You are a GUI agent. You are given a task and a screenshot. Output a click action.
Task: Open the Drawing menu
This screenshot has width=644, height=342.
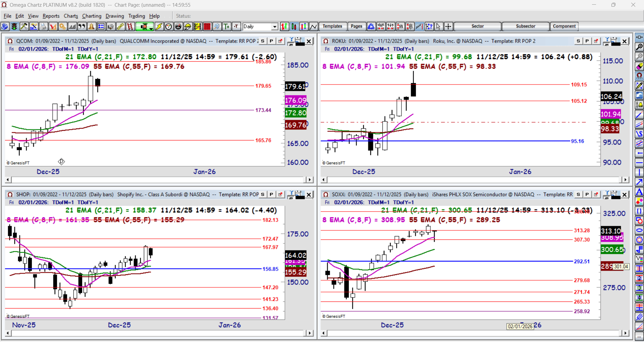115,16
